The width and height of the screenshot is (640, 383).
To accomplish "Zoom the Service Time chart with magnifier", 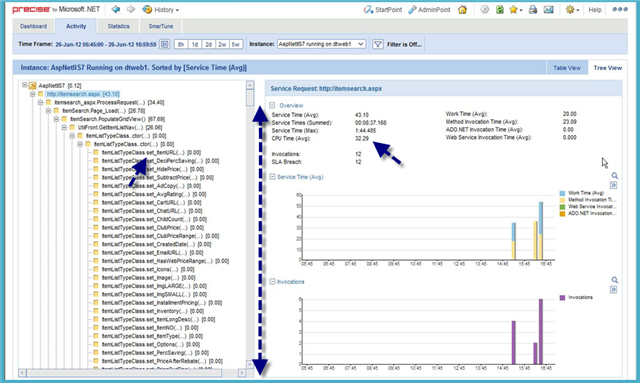I will tap(614, 176).
